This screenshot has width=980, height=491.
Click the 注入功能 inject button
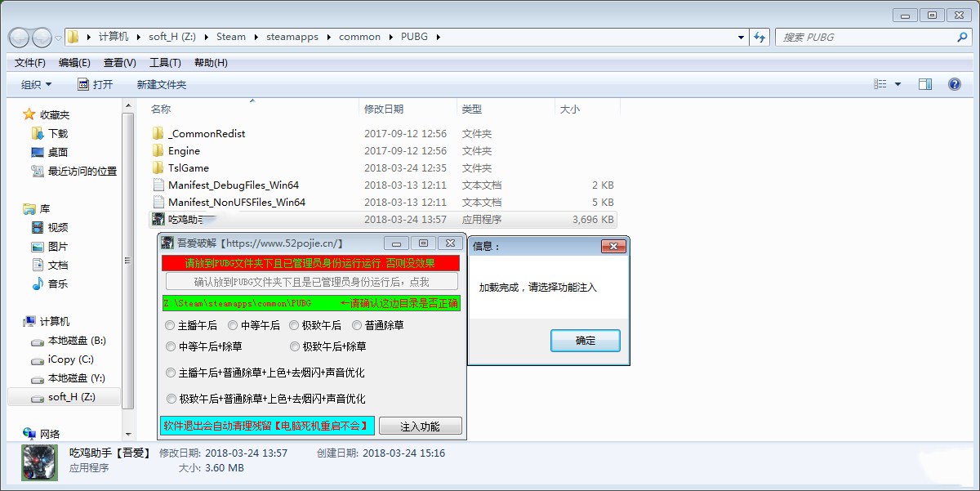pyautogui.click(x=421, y=426)
